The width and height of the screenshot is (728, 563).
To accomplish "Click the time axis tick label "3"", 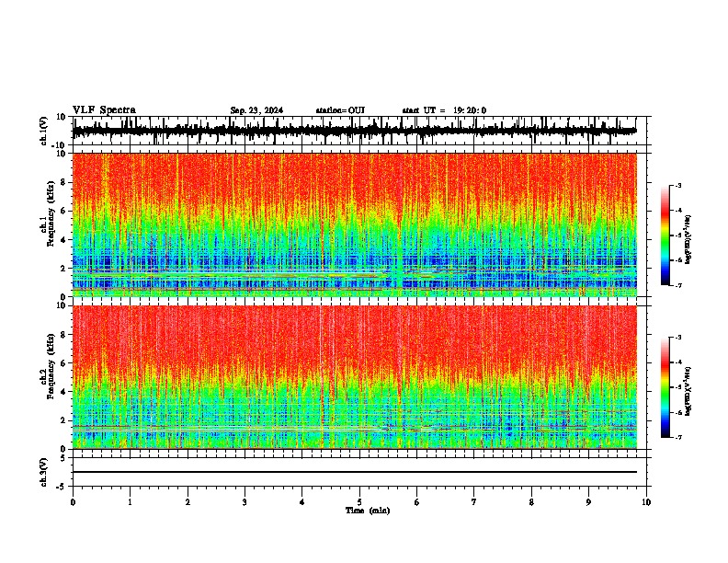I will pos(245,502).
